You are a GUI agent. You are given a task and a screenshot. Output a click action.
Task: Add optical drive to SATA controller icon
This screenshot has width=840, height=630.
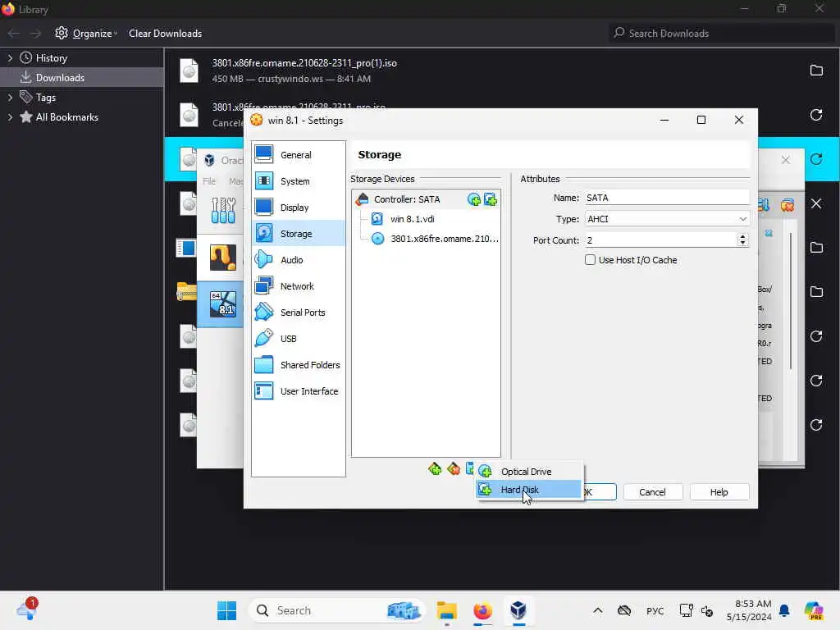pyautogui.click(x=473, y=199)
